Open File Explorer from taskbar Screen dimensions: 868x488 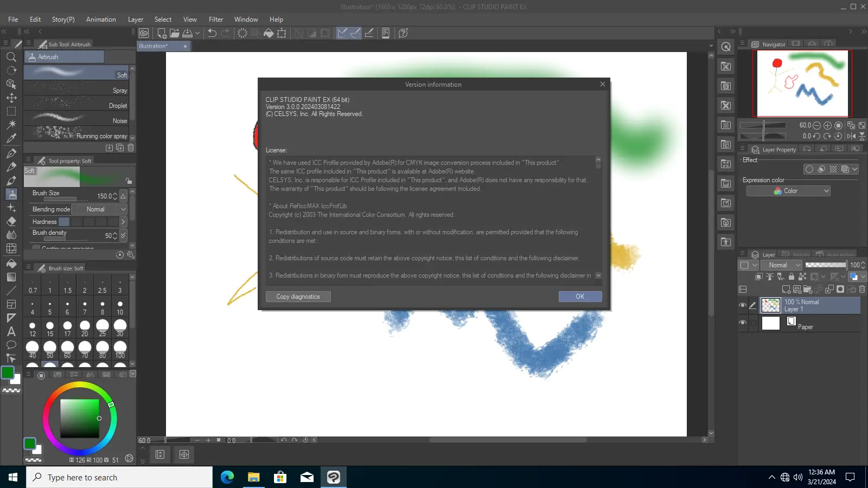point(253,477)
